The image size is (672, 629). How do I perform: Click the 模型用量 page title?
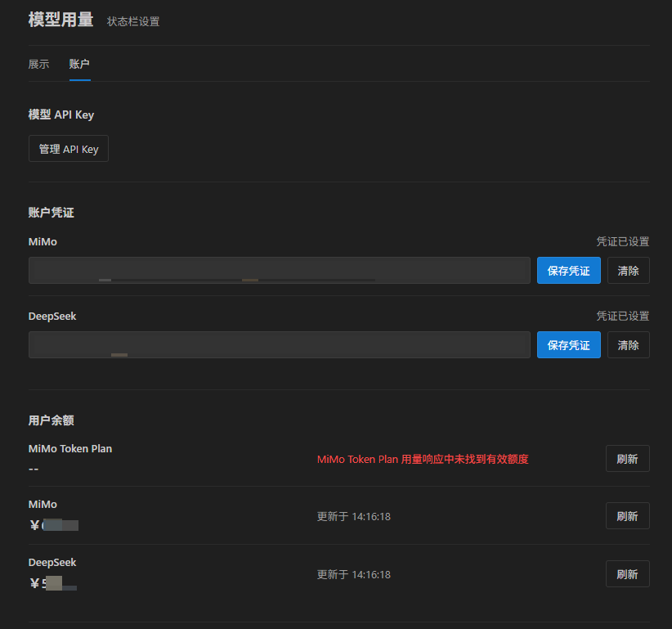60,20
